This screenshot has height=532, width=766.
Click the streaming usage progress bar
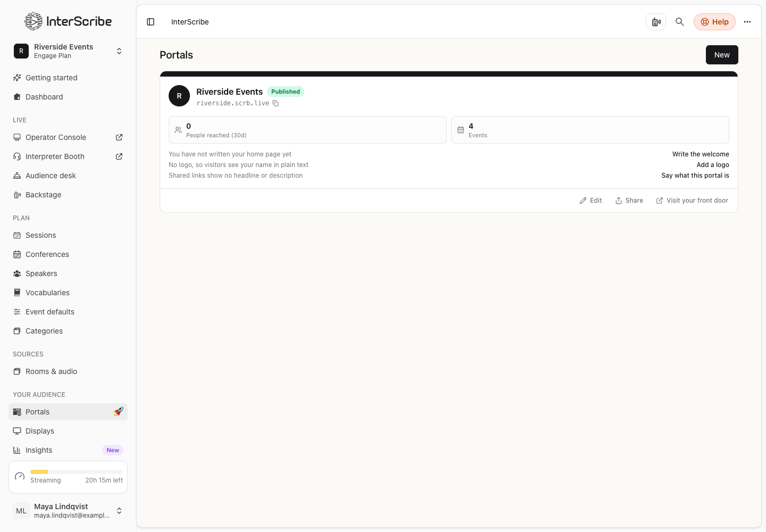[76, 472]
